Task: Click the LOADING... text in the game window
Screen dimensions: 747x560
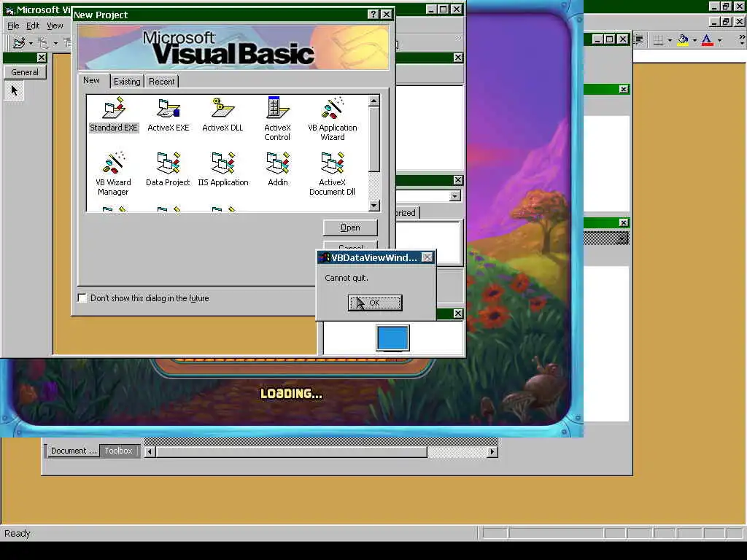Action: 291,393
